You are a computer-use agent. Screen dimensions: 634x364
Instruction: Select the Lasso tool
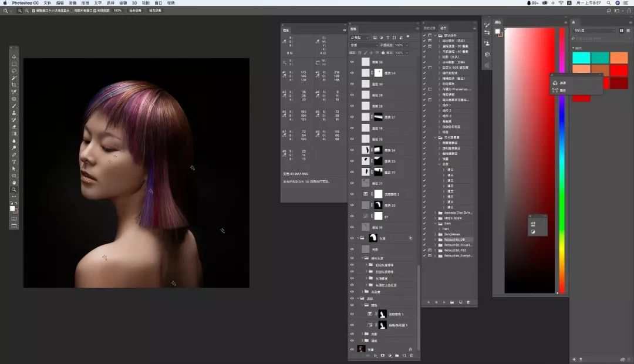pyautogui.click(x=14, y=71)
